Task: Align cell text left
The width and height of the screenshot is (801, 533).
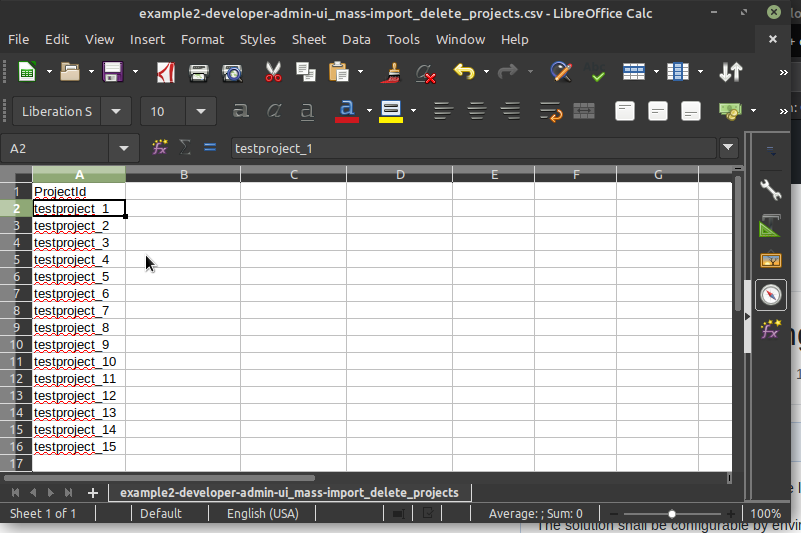Action: [443, 111]
